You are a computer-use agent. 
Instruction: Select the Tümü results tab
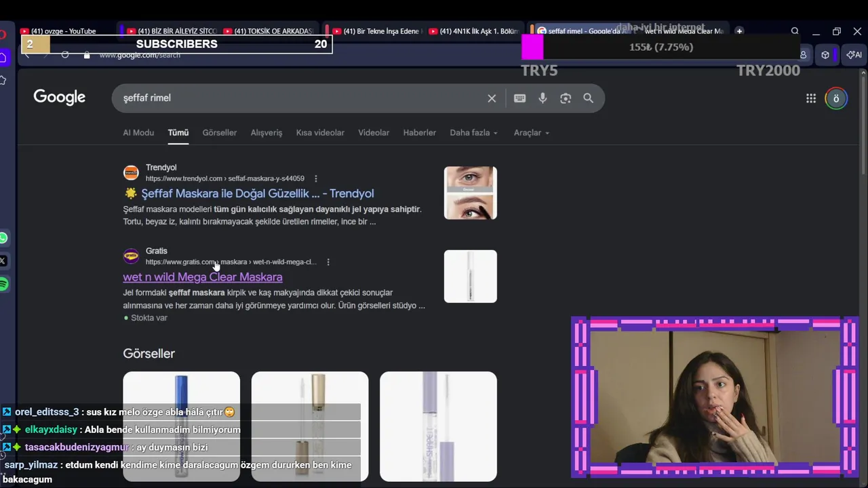tap(178, 133)
